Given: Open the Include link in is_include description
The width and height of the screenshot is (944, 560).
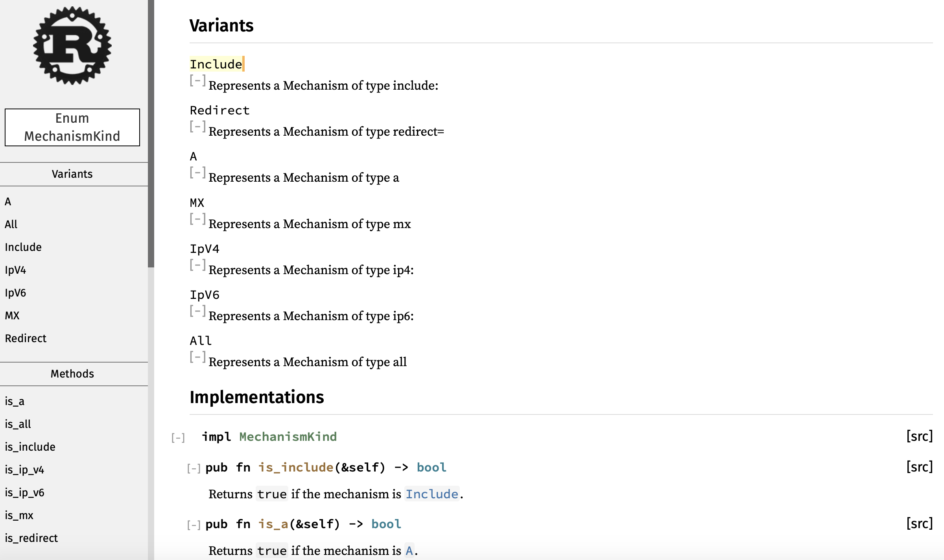Looking at the screenshot, I should point(432,494).
